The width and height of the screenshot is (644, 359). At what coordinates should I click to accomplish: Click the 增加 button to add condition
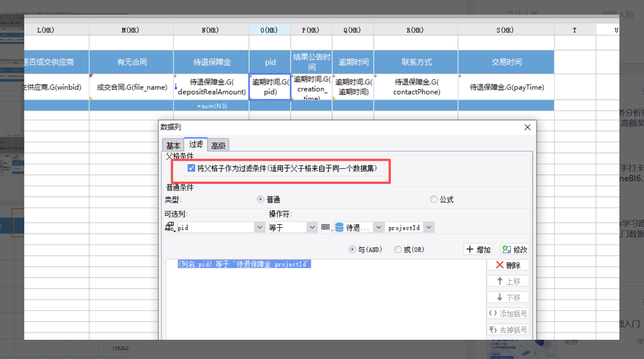click(478, 250)
